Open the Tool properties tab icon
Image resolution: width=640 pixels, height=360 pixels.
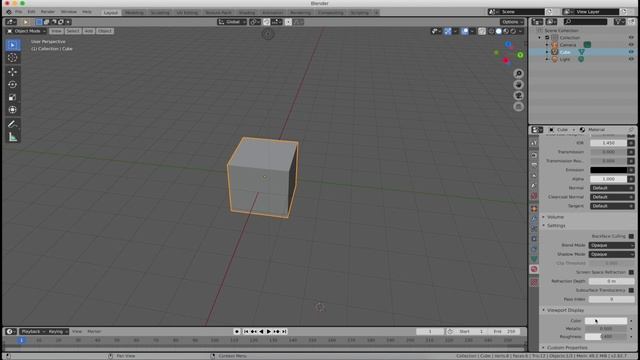coord(534,143)
